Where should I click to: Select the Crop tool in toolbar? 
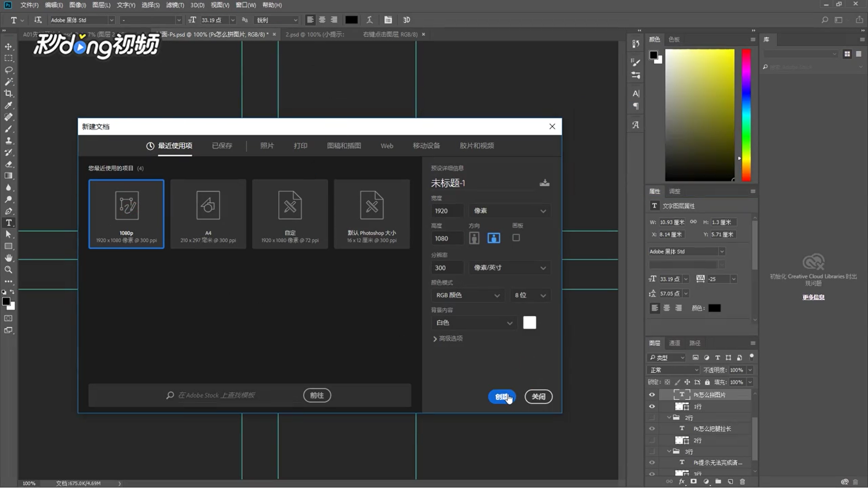9,94
